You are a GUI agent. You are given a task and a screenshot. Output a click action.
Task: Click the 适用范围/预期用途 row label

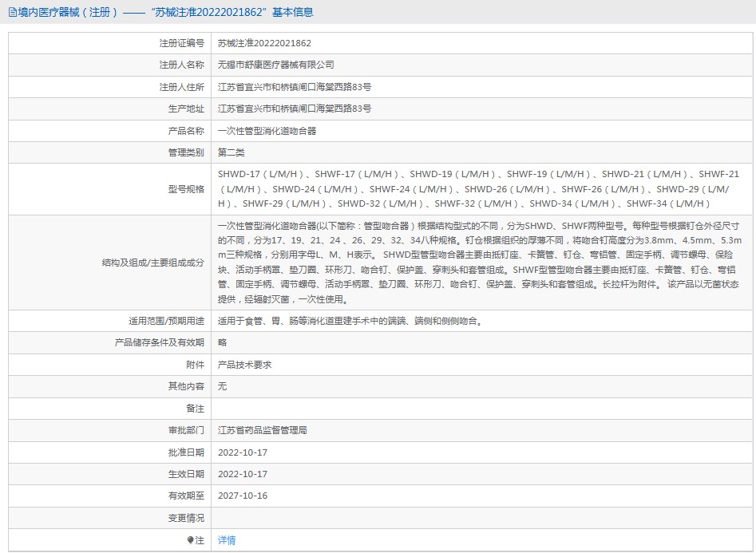[166, 321]
